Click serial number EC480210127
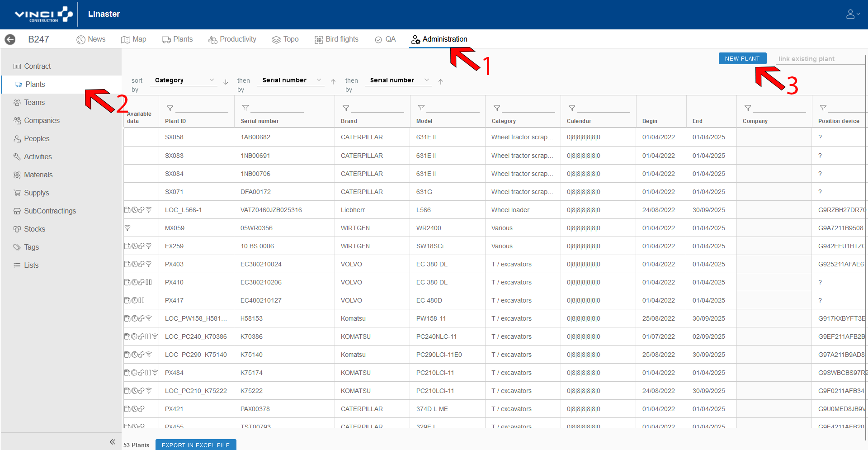The image size is (868, 450). point(261,300)
